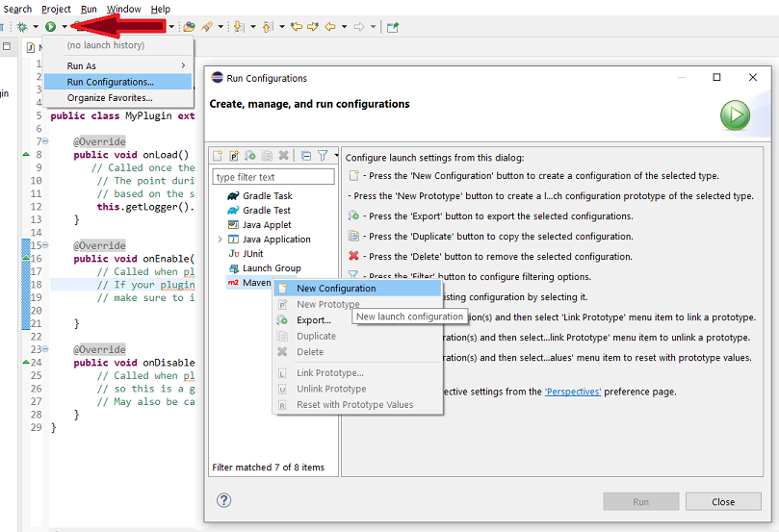Viewport: 779px width, 532px height.
Task: Click the New prototype icon in dialog toolbar
Action: click(234, 156)
